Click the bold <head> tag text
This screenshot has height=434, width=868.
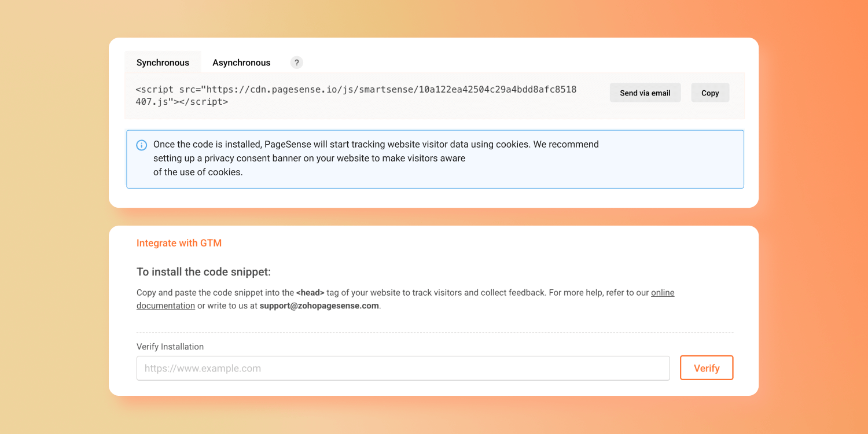(x=310, y=293)
